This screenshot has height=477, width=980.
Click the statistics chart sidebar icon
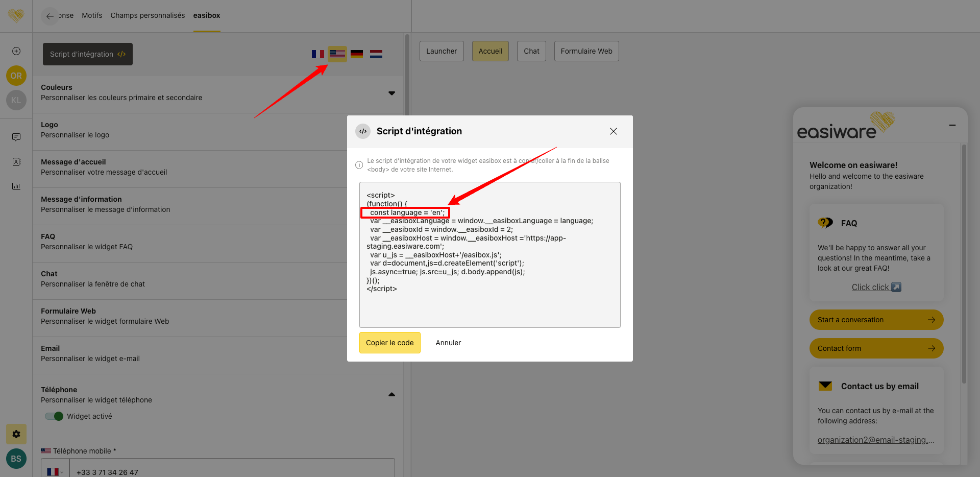[x=16, y=186]
